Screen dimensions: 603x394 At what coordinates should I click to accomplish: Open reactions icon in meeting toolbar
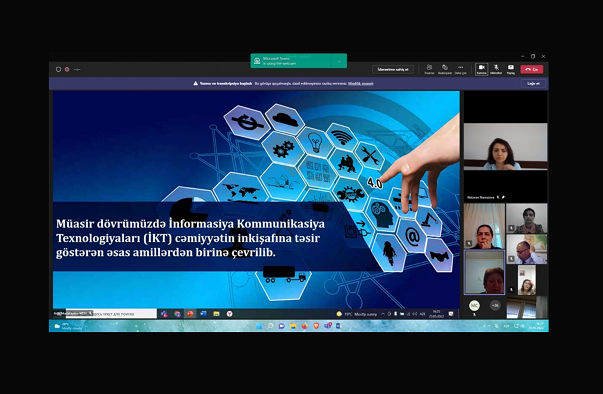pyautogui.click(x=445, y=69)
